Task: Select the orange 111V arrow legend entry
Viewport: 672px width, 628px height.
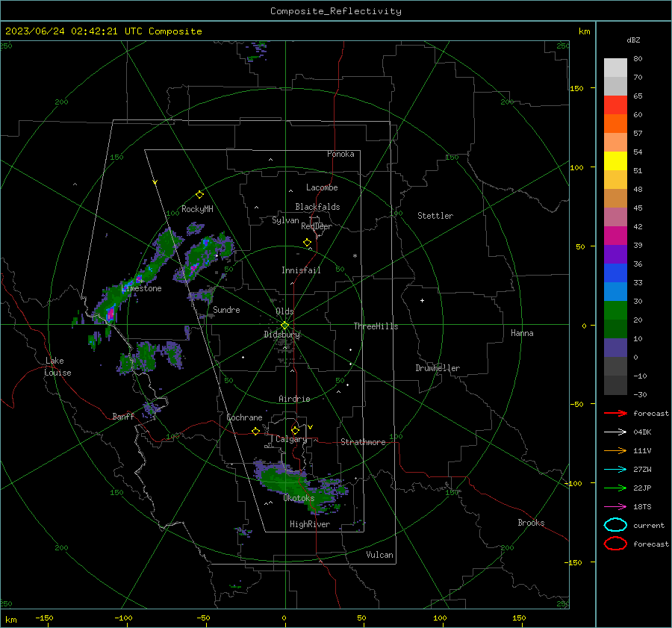Action: [x=615, y=450]
